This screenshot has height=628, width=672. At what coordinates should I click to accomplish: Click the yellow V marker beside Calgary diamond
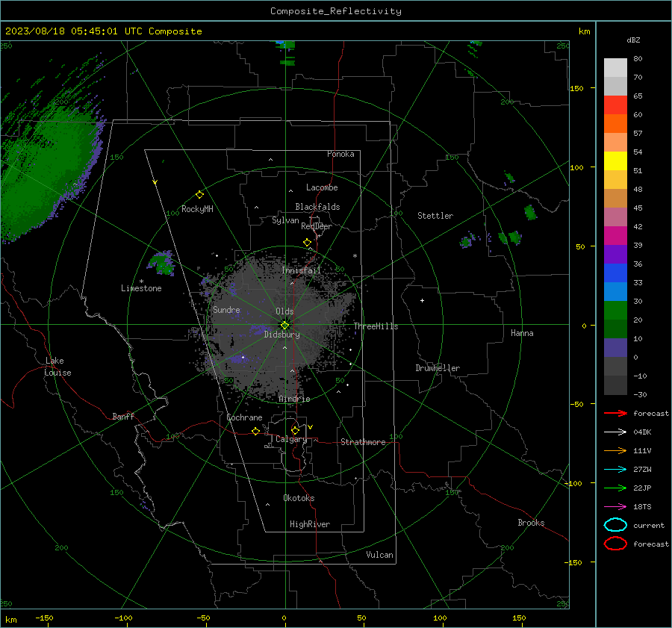coord(311,427)
